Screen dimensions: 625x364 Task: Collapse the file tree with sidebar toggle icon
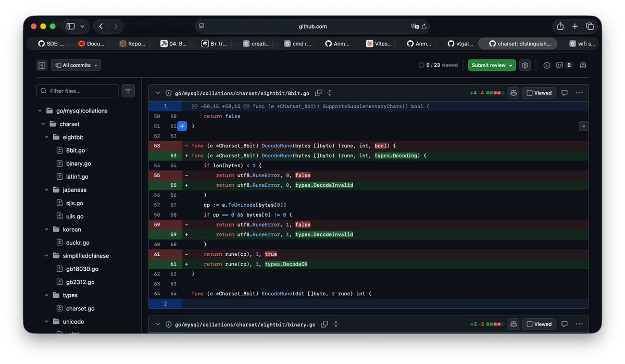42,65
